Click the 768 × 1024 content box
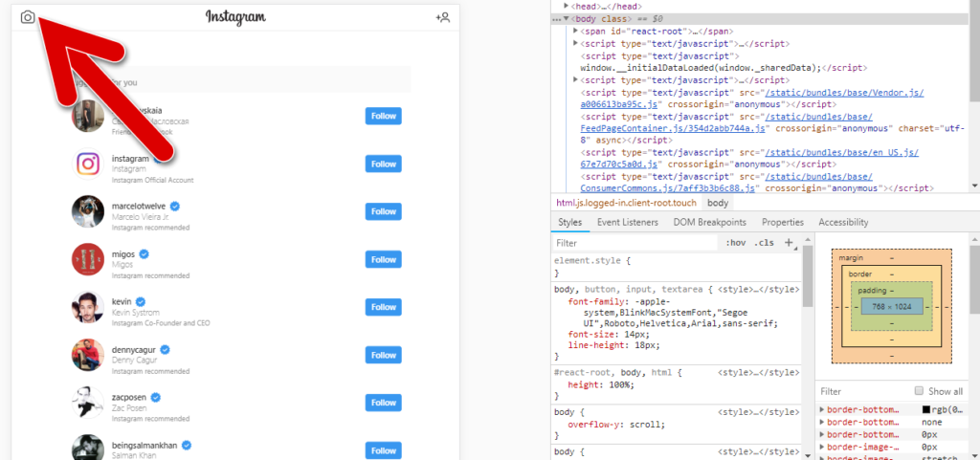 click(891, 306)
